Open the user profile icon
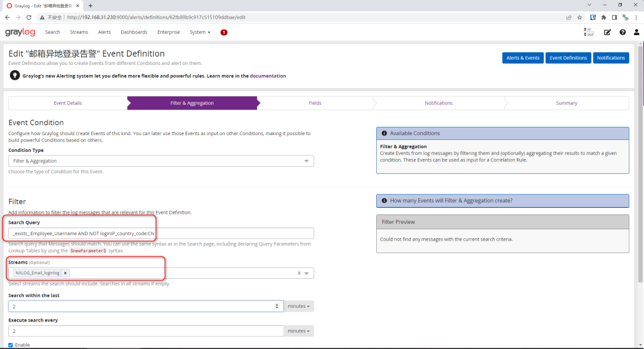 [x=637, y=32]
